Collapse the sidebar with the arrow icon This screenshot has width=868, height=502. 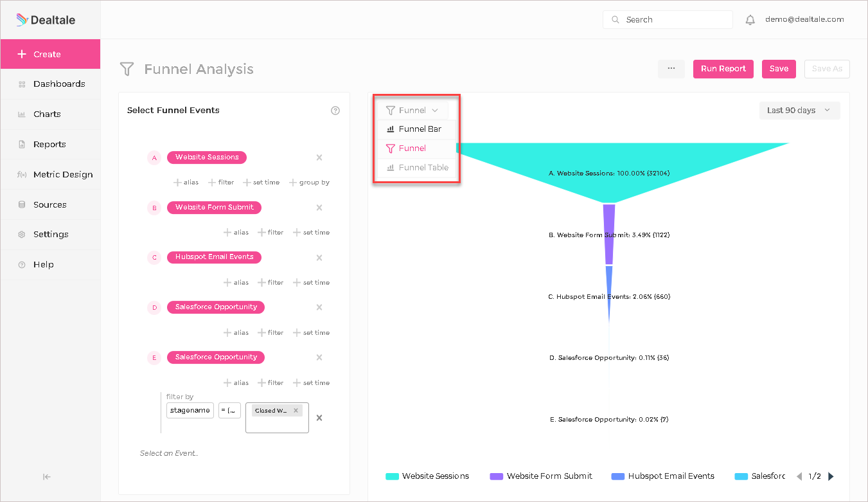tap(47, 477)
